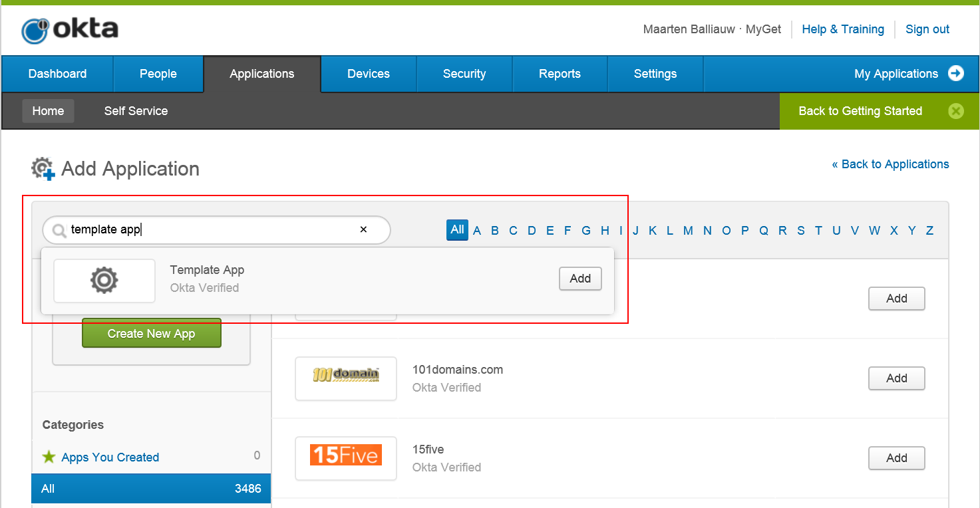Screen dimensions: 980x508
Task: Click the Sign out link
Action: (927, 29)
